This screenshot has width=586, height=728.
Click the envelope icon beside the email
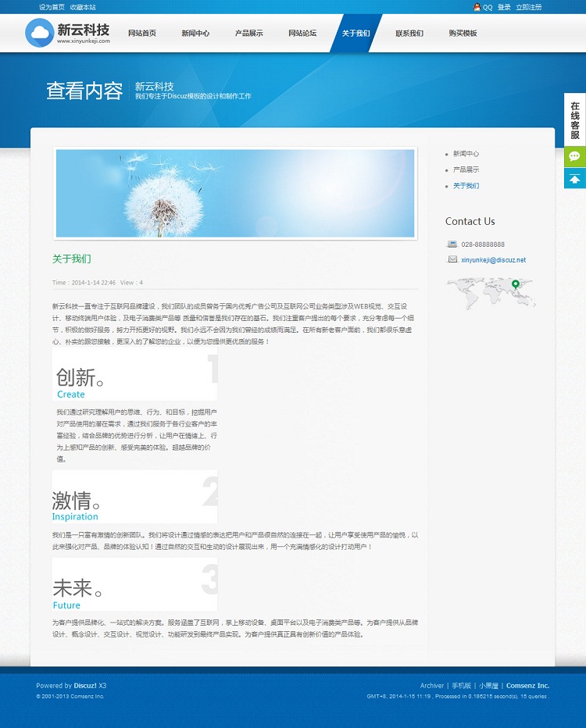tap(452, 259)
